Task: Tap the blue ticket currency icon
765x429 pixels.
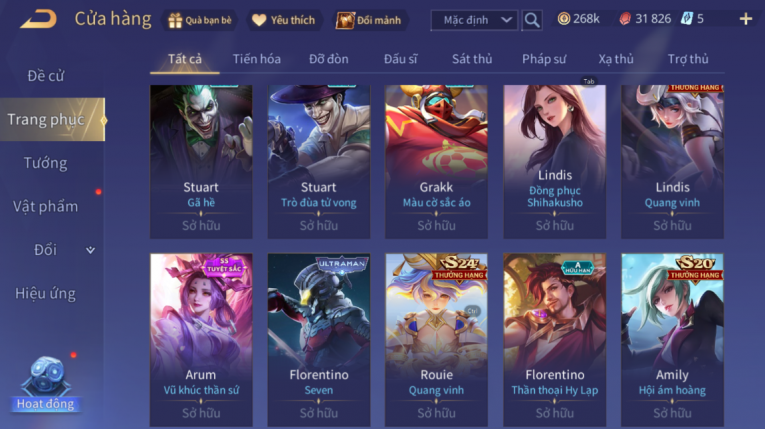Action: pos(687,19)
